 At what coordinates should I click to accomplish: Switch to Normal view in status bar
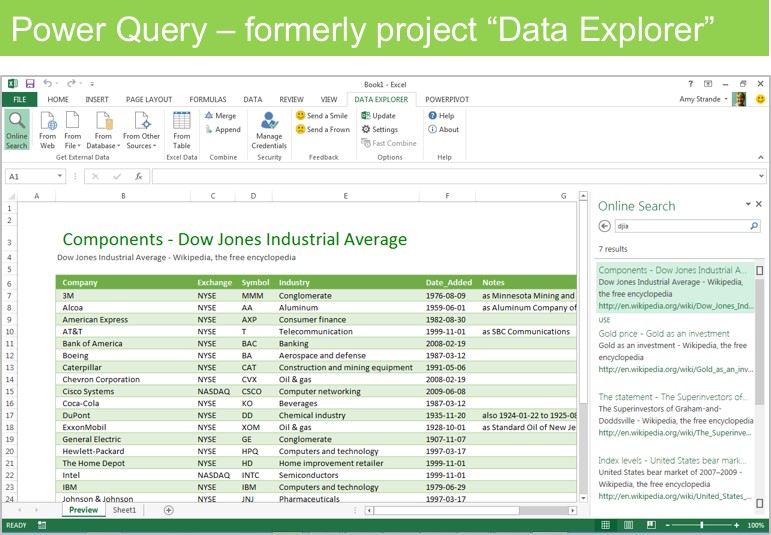coord(605,525)
